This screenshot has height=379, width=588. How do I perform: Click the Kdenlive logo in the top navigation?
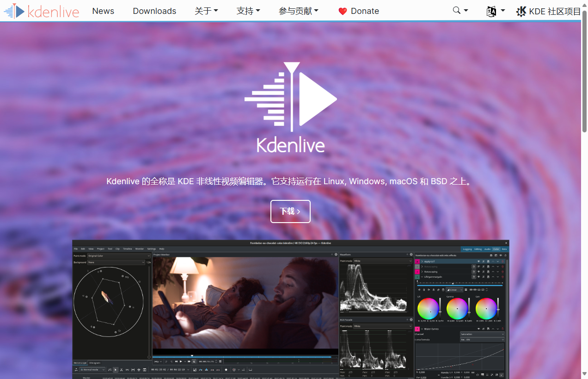click(42, 10)
